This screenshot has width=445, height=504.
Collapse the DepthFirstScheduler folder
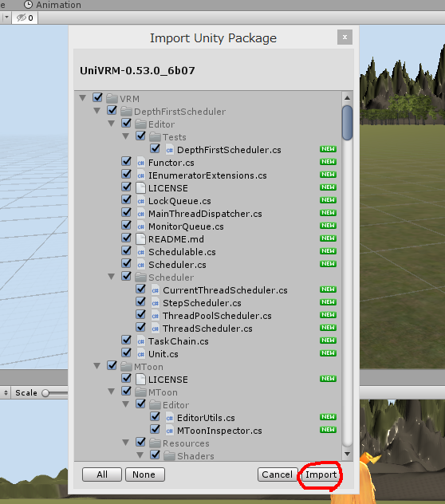click(x=97, y=111)
